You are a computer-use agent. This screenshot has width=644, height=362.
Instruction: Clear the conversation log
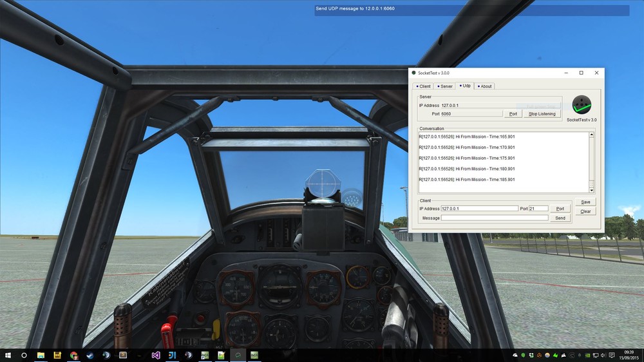tap(585, 212)
